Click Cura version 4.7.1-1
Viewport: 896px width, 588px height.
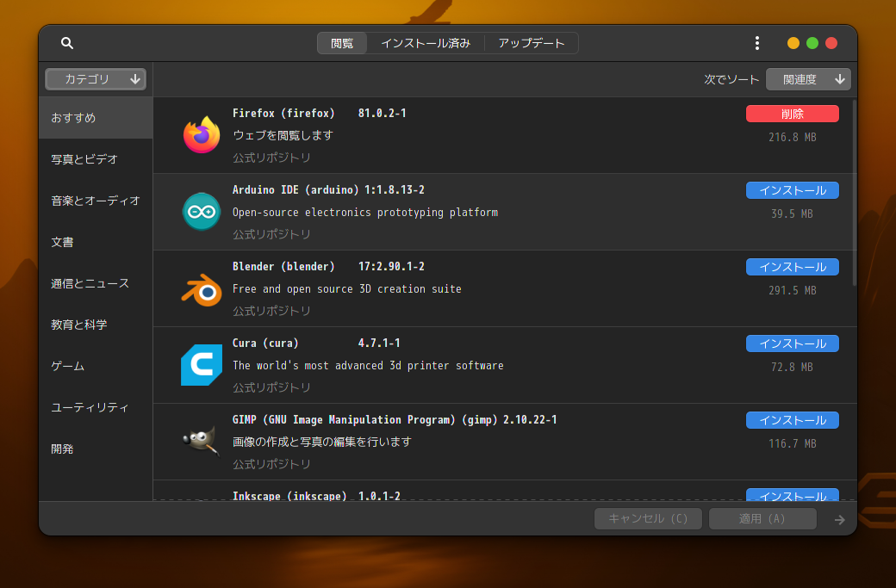coord(379,343)
